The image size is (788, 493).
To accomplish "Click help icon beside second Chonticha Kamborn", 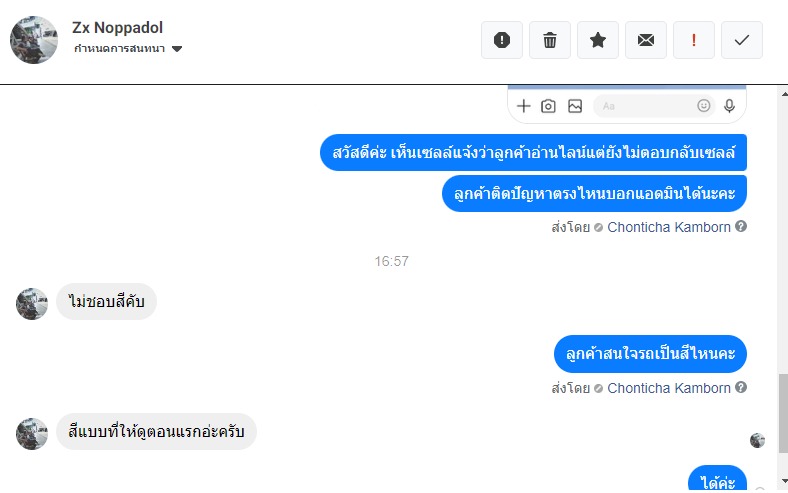I will tap(741, 388).
